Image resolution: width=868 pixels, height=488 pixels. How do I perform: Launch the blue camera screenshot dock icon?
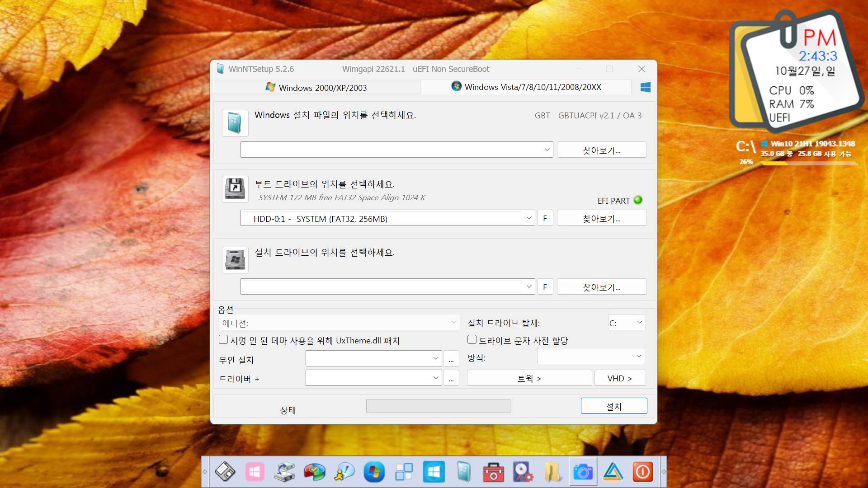pos(583,472)
